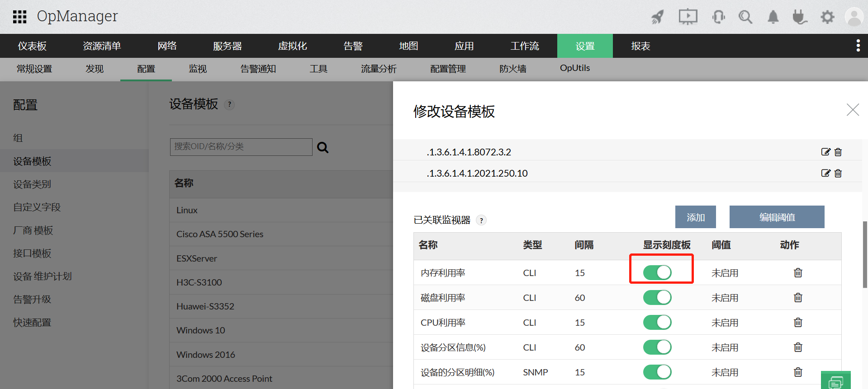Edit the OID .1.3.6.1.4.1.2021.250.10
The height and width of the screenshot is (389, 868).
pyautogui.click(x=825, y=173)
